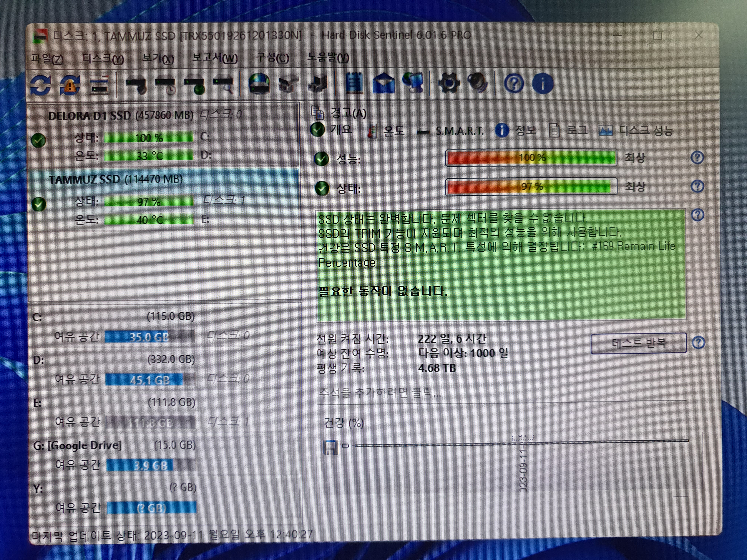The width and height of the screenshot is (747, 560).
Task: Open the 구성(C) menu
Action: [272, 58]
